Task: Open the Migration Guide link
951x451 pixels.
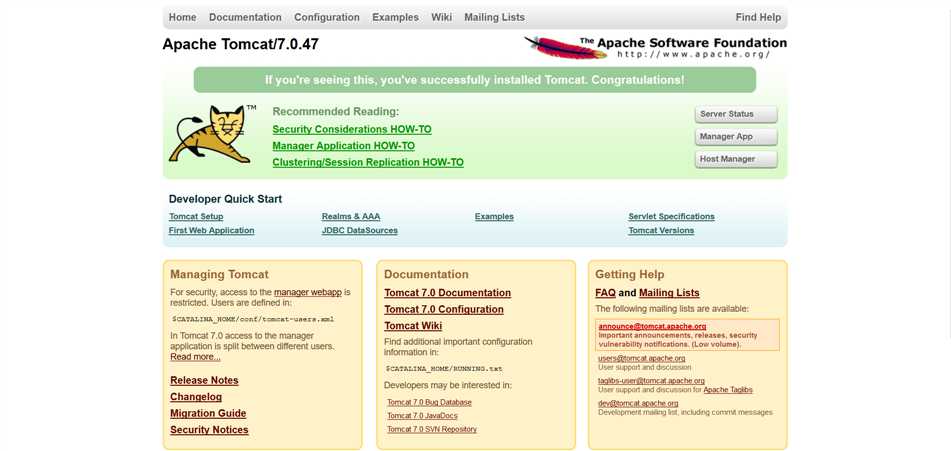Action: 208,413
